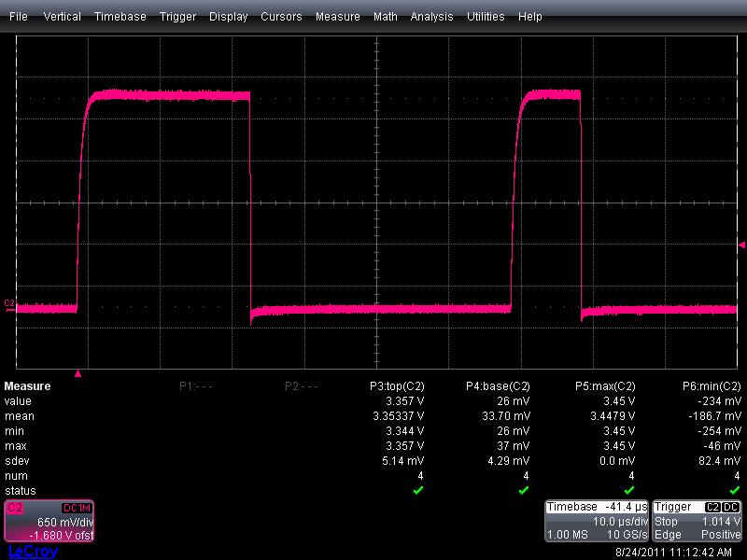Click the LeCroy link at the bottom left

coord(32,551)
